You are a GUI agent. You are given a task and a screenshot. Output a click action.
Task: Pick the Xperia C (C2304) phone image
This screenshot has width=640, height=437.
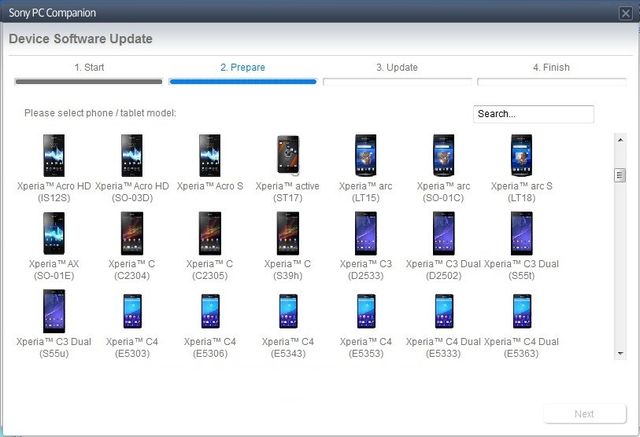tap(132, 233)
